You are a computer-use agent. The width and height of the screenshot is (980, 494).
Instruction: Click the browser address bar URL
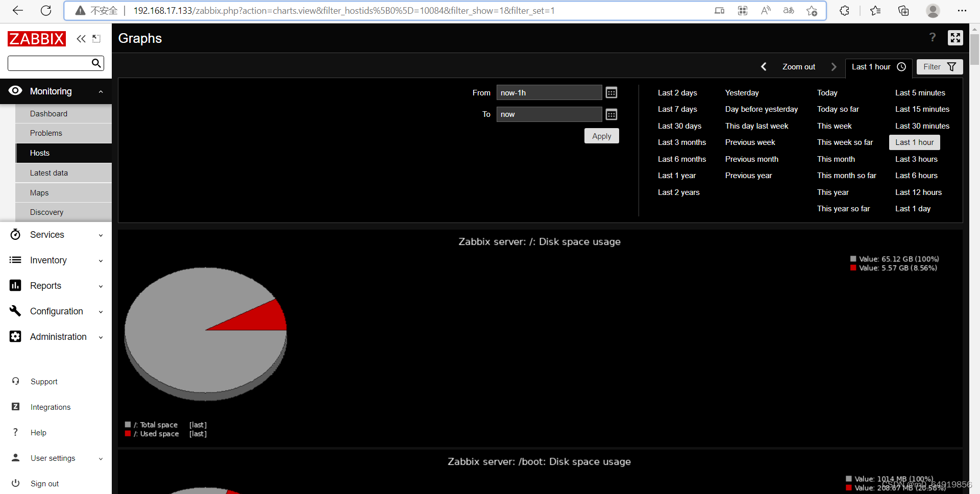pyautogui.click(x=344, y=11)
